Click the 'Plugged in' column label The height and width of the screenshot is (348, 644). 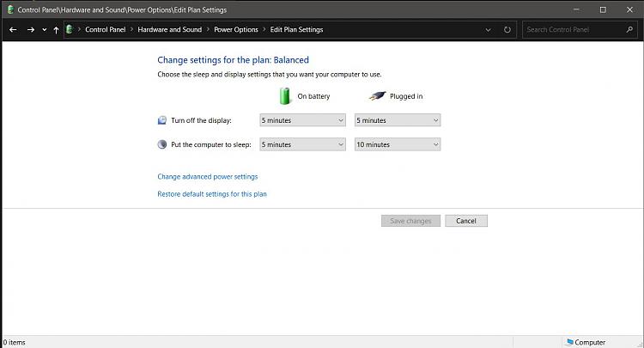[x=406, y=96]
